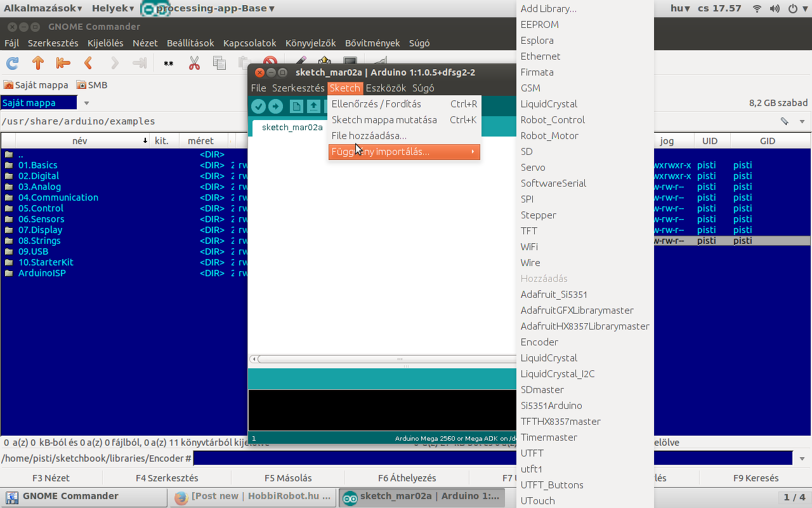
Task: Expand the Függvény importálás submenu
Action: (404, 152)
